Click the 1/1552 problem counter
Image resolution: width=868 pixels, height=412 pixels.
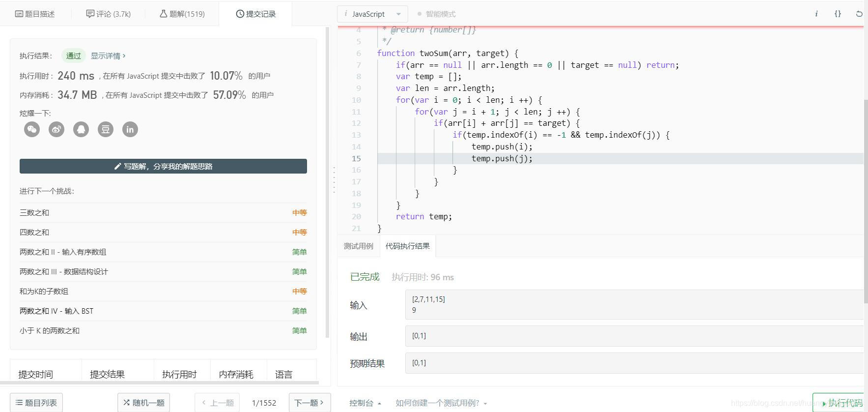pos(264,403)
